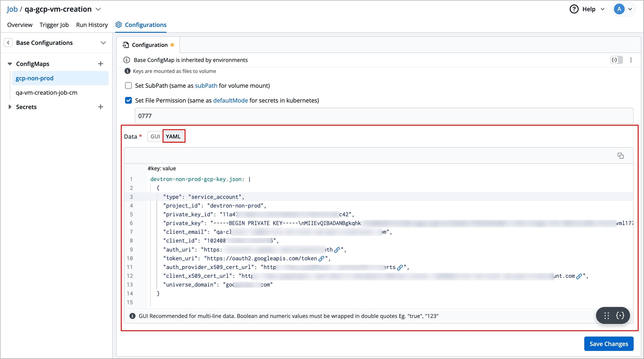This screenshot has width=644, height=359.
Task: Click the add ConfigMap plus icon
Action: 101,64
